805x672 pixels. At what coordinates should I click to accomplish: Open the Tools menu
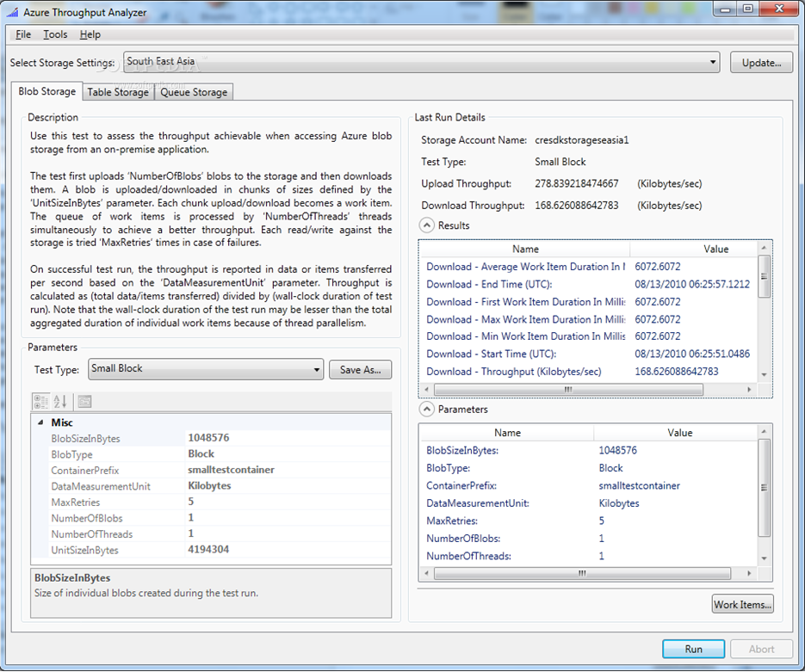click(55, 34)
